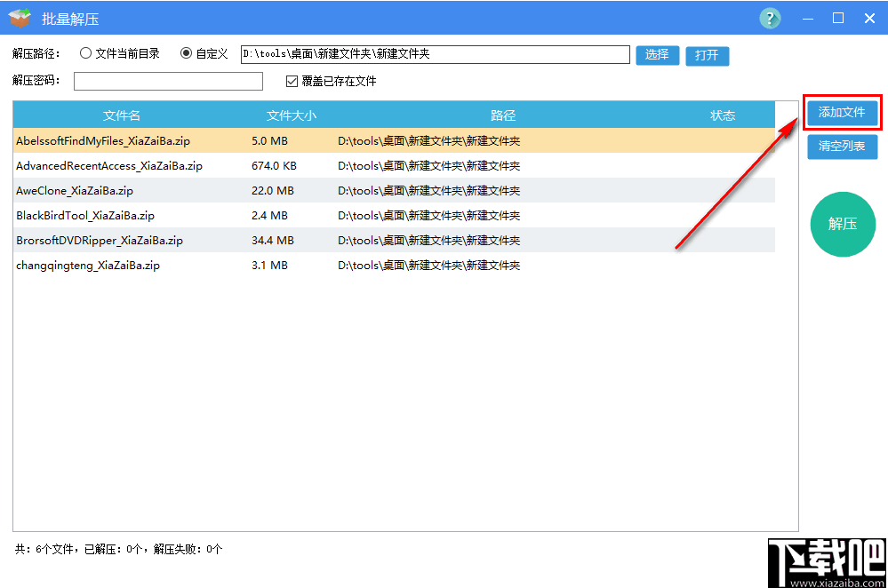This screenshot has width=888, height=588.
Task: Select changqingteng_XiaZaiBa.zip file name
Action: 88,266
